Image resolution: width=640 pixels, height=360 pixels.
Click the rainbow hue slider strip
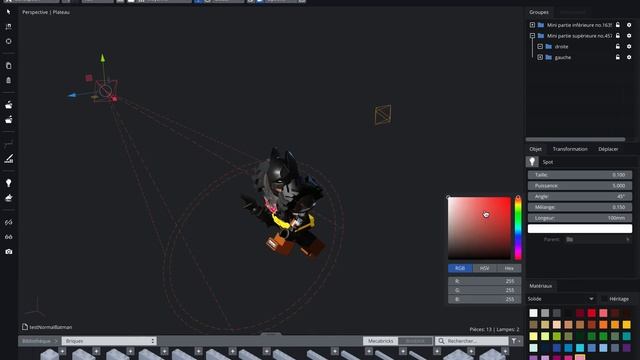tap(518, 228)
